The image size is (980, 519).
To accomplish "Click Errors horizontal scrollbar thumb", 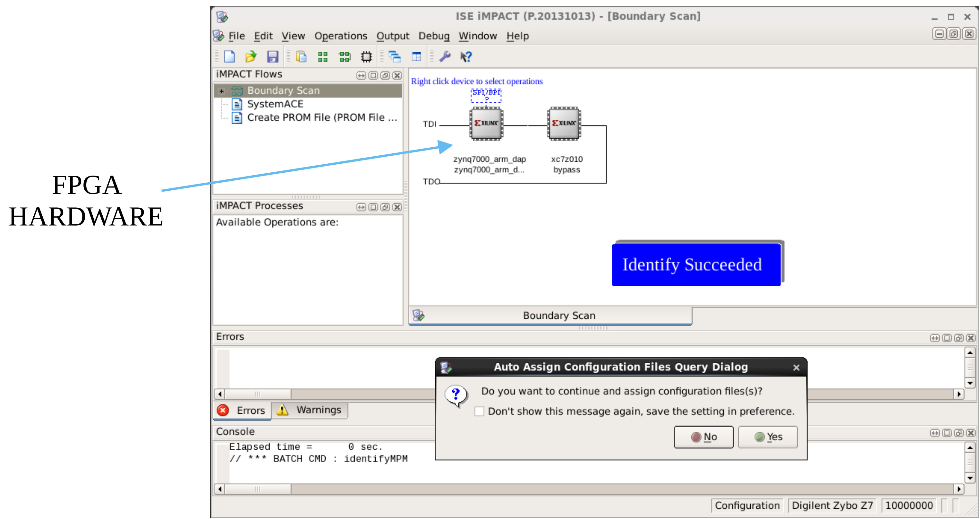I will click(x=258, y=394).
